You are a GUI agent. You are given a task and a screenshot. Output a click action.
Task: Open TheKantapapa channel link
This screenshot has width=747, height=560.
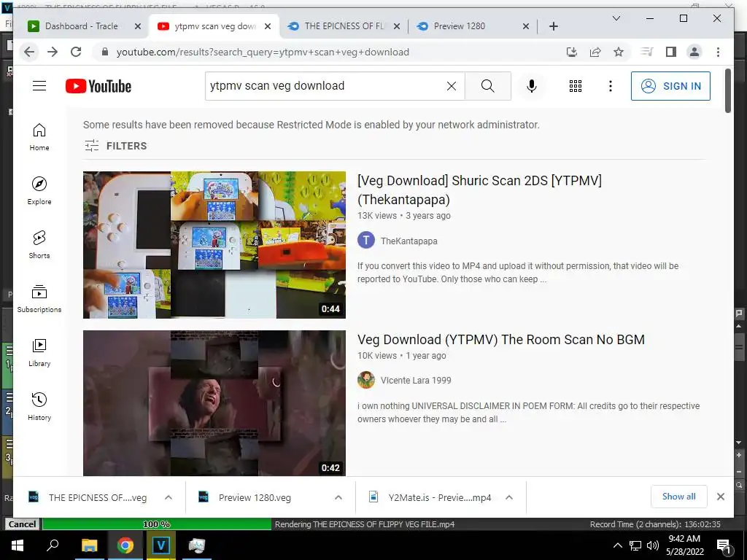409,241
